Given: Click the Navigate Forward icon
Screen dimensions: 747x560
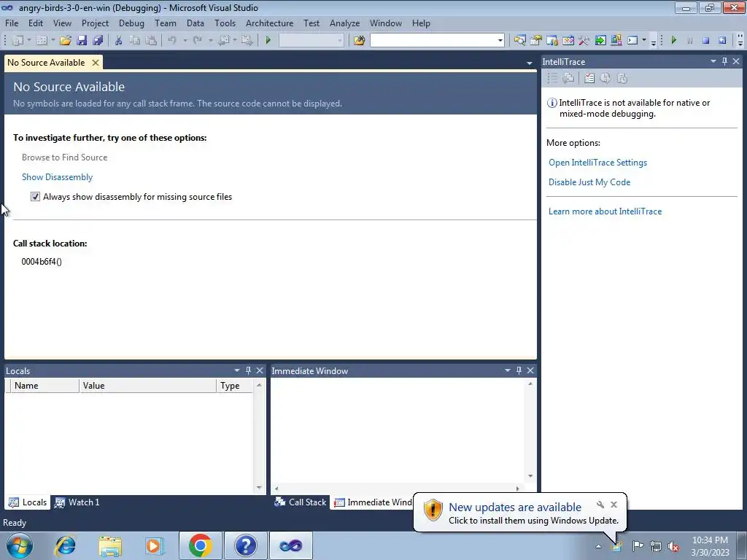Looking at the screenshot, I should (247, 41).
